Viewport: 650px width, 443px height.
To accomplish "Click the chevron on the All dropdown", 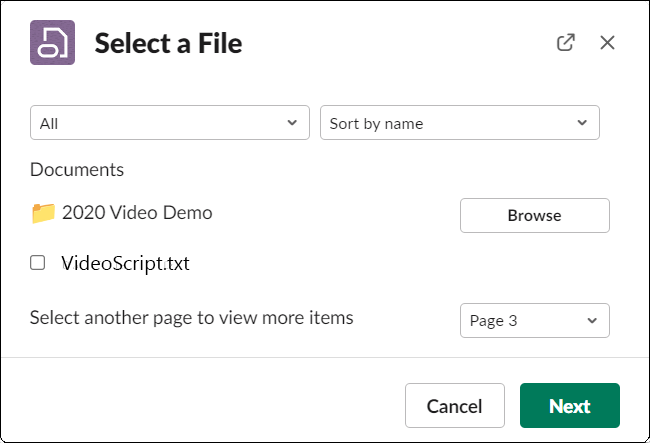I will click(x=292, y=123).
